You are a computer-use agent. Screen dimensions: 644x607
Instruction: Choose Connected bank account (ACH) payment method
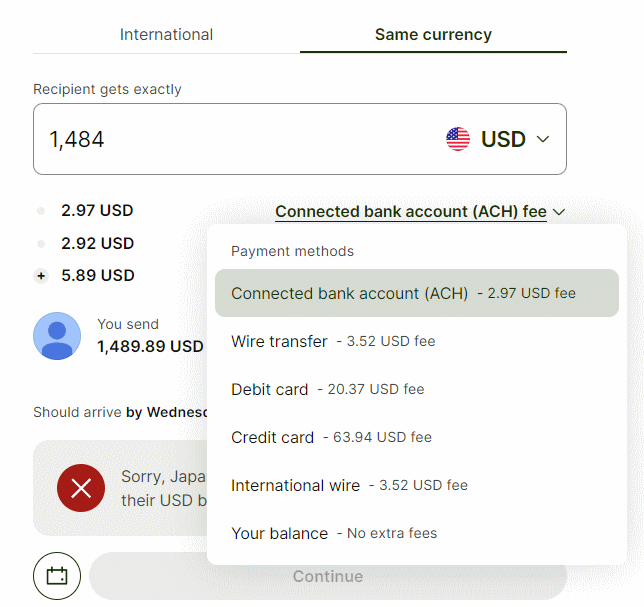(x=417, y=293)
